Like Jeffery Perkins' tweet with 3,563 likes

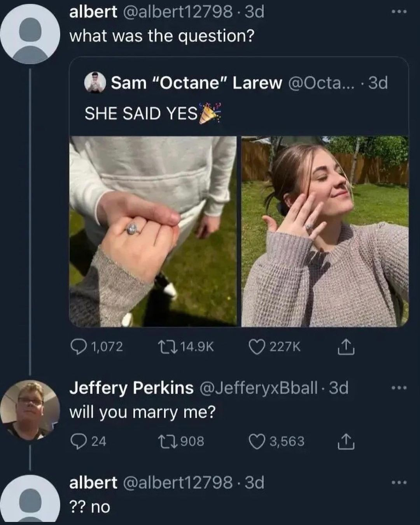[257, 441]
